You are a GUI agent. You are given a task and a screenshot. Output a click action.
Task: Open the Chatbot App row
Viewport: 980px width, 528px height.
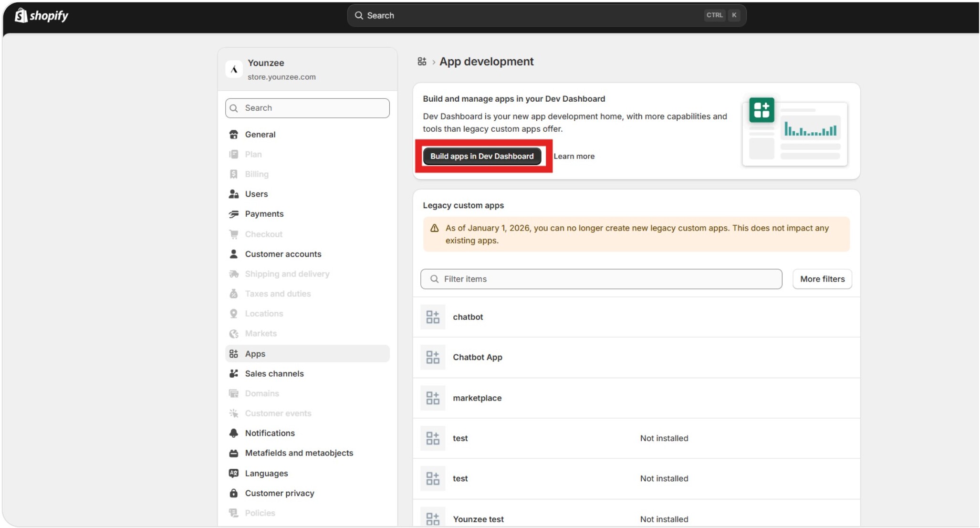pos(636,357)
